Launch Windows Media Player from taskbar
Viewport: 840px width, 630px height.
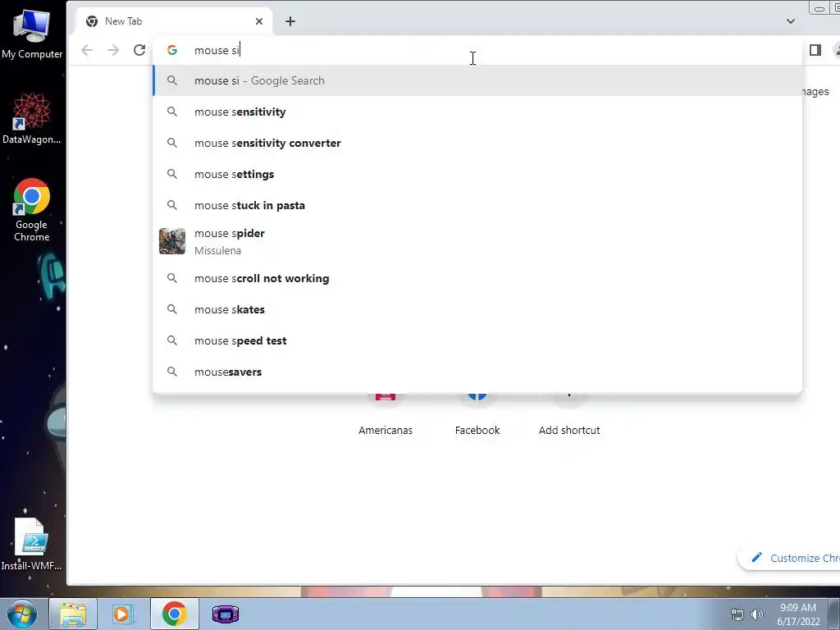coord(123,614)
